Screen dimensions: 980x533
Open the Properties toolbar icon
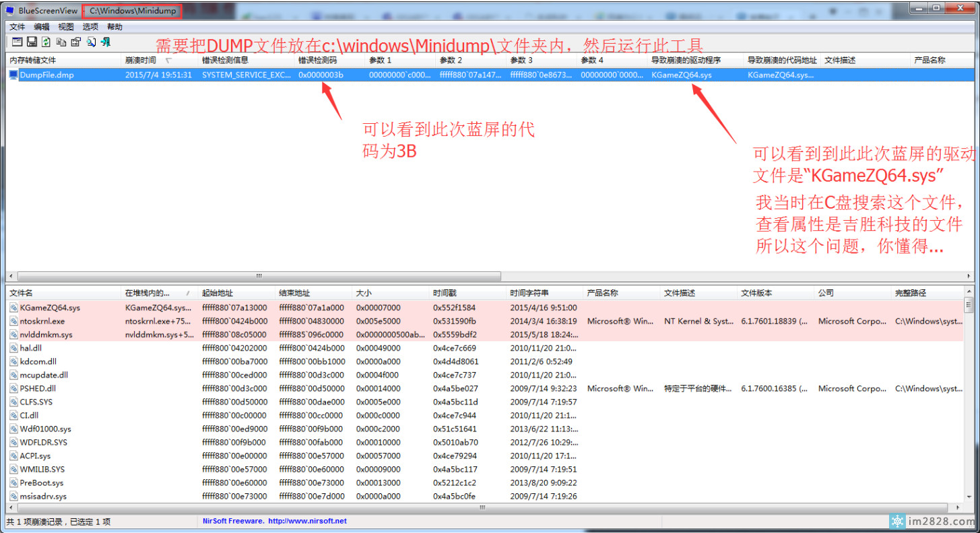click(x=75, y=42)
